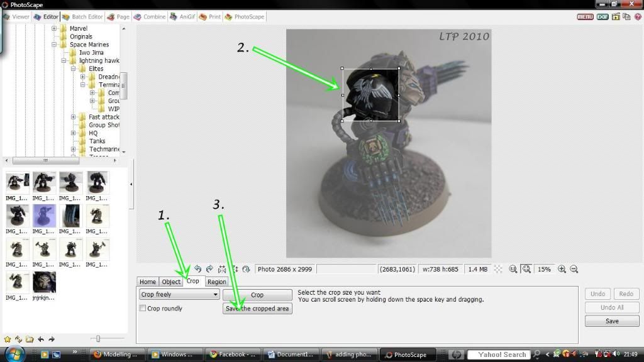644x362 pixels.
Task: Go to the PhotoScape main tab
Action: point(245,17)
